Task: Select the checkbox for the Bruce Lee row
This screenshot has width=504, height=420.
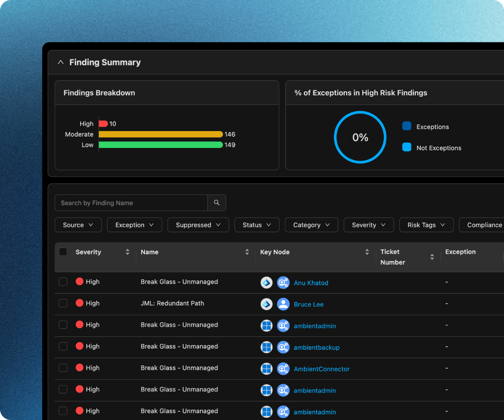Action: [x=63, y=303]
